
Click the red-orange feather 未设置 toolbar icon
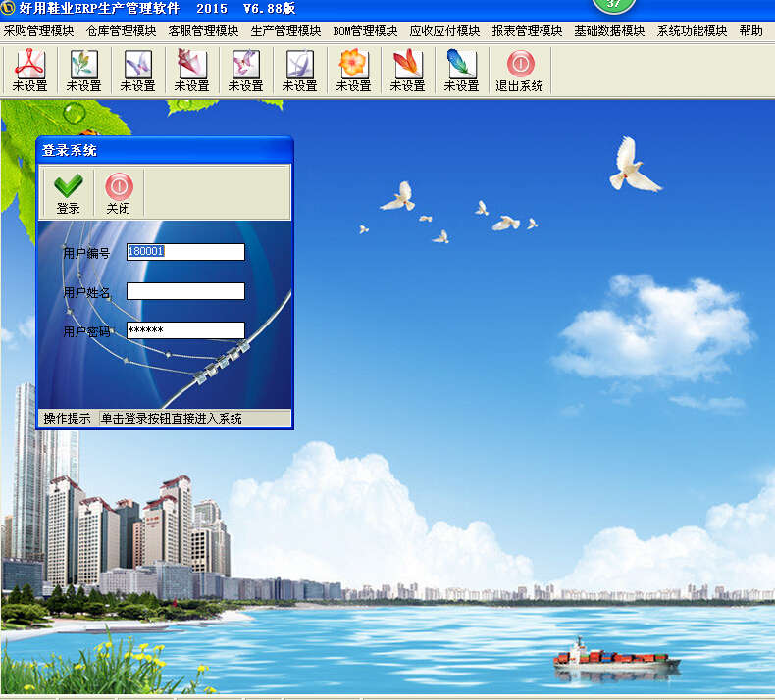[x=407, y=71]
